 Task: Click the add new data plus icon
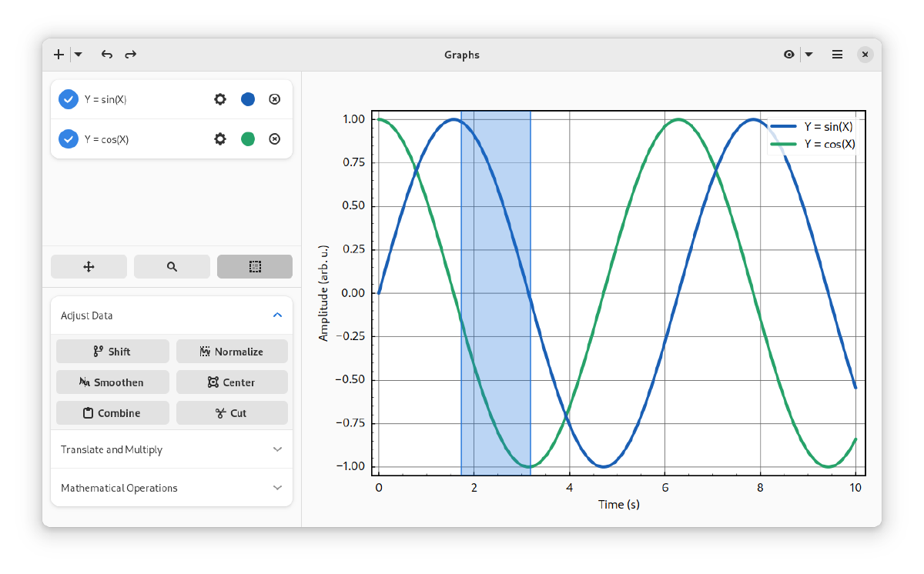[x=59, y=55]
